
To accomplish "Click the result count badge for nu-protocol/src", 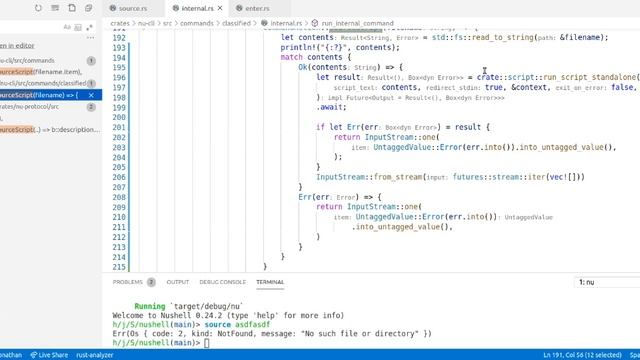I will click(x=91, y=107).
